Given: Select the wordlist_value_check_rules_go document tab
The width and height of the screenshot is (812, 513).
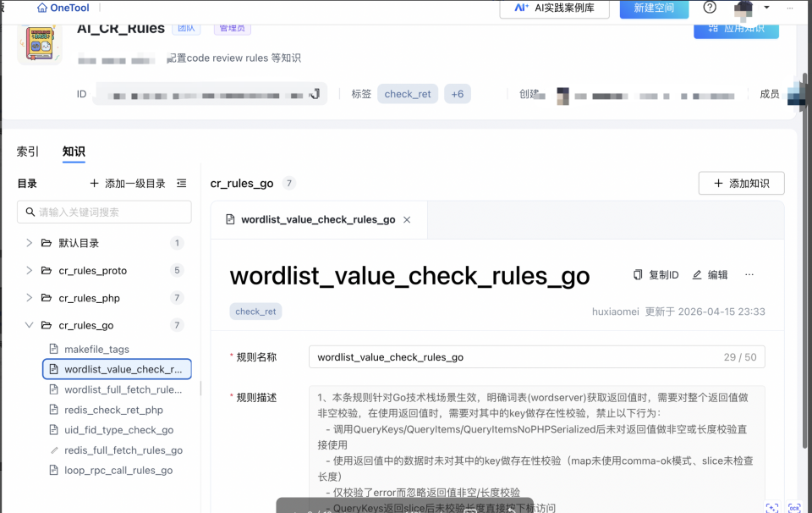Looking at the screenshot, I should [x=319, y=220].
